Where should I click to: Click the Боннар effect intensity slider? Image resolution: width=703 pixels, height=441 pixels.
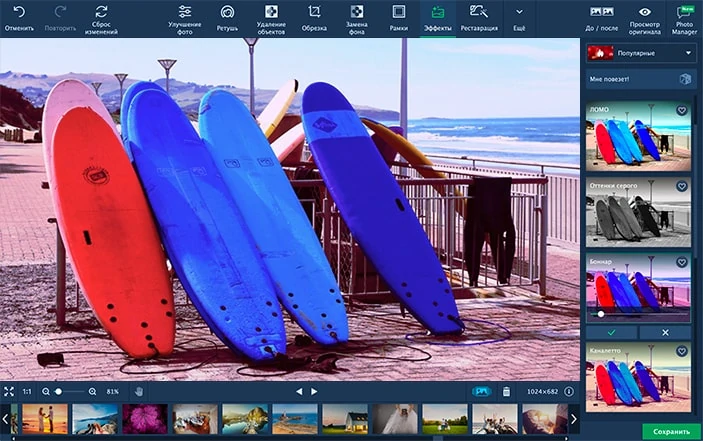click(640, 314)
